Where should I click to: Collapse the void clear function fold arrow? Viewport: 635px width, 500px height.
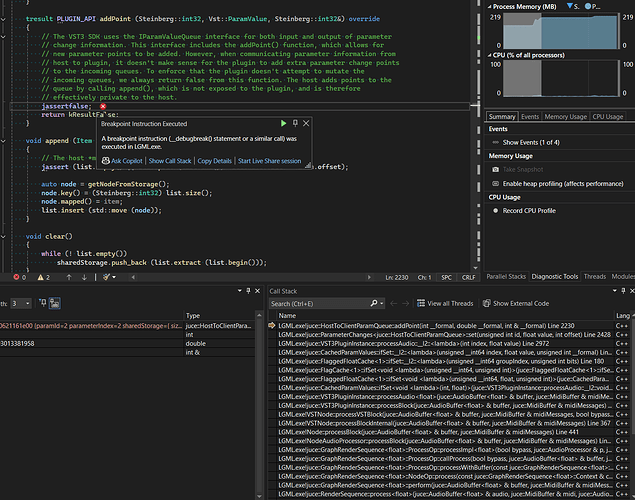pyautogui.click(x=3, y=236)
